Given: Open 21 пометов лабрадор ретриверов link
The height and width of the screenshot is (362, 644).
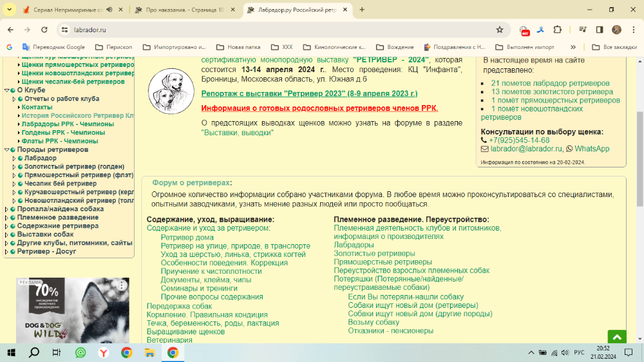Looking at the screenshot, I should click(551, 83).
